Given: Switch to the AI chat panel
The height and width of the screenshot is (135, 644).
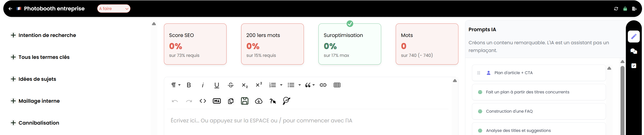Looking at the screenshot, I should [x=634, y=51].
